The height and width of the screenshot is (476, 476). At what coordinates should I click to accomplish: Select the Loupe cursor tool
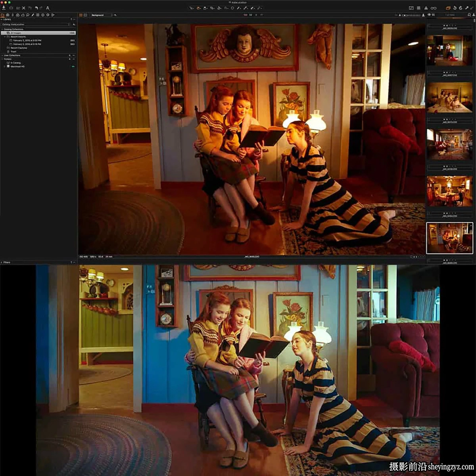[x=205, y=8]
